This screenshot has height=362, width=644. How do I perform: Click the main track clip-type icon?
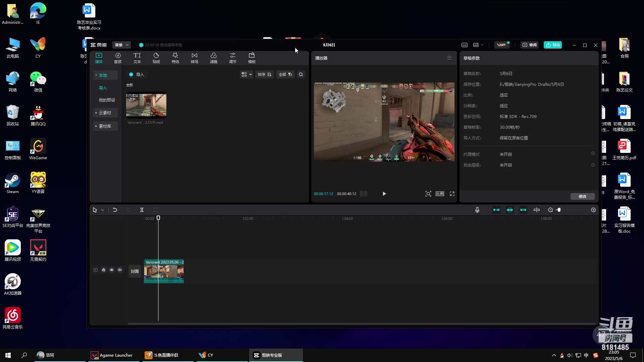96,270
